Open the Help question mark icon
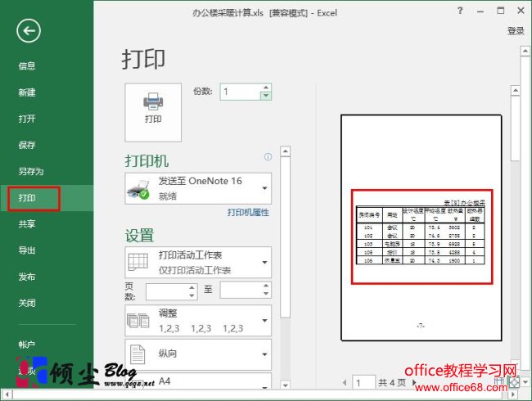Image resolution: width=532 pixels, height=401 pixels. point(460,11)
